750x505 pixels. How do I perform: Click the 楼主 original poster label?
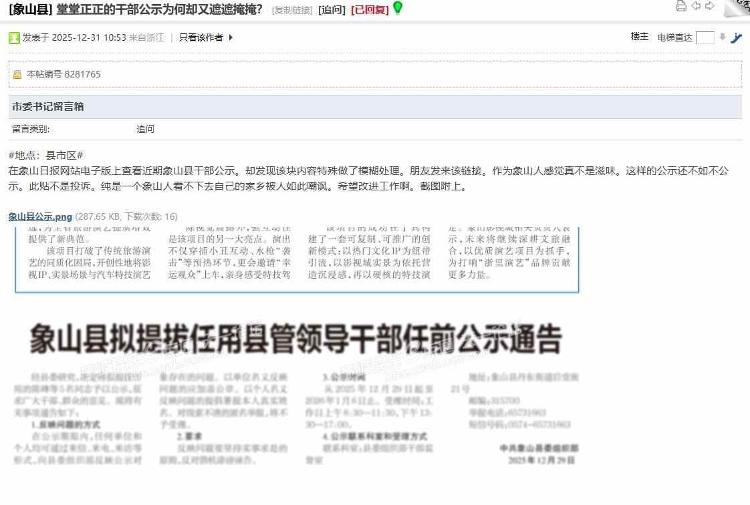click(639, 37)
